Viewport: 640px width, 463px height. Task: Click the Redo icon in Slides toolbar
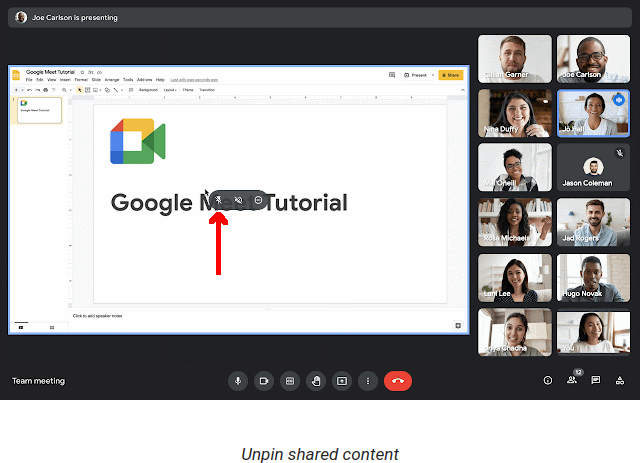point(38,90)
